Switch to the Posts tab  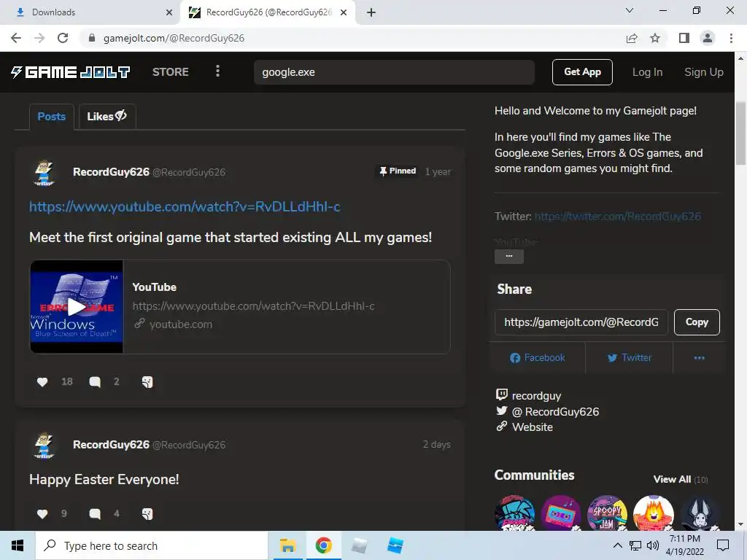[52, 116]
